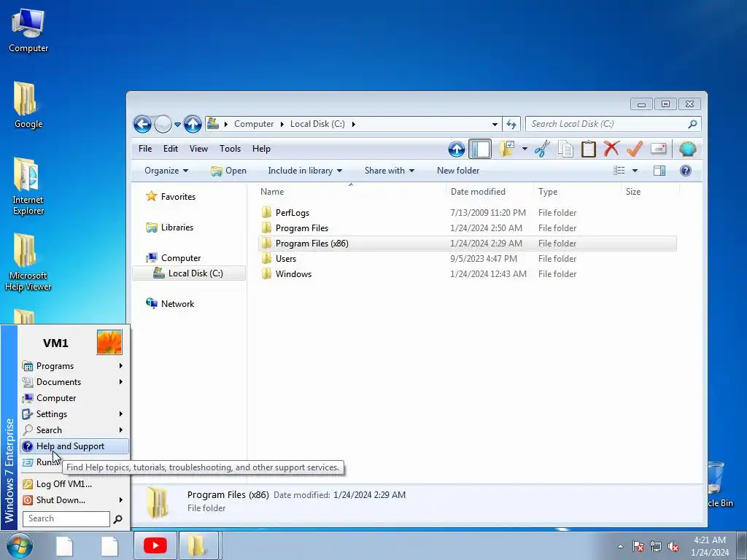Open Documents submenu in Start menu

point(73,382)
